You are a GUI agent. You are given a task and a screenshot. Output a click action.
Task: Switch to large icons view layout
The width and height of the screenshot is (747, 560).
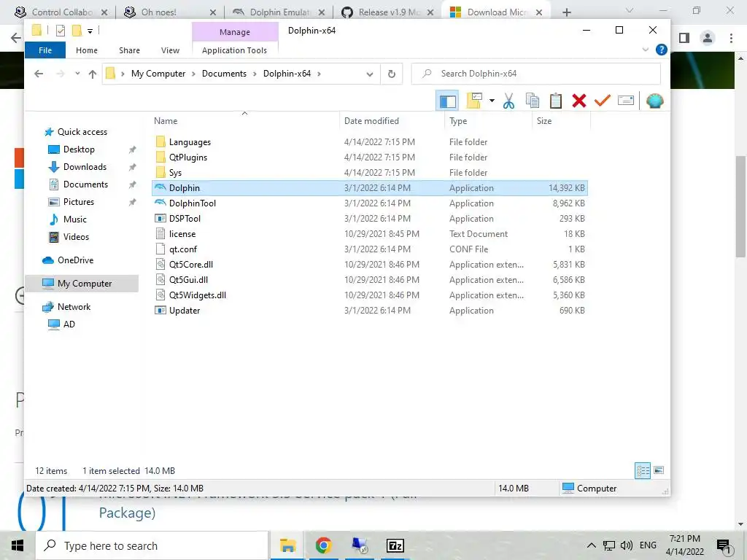[x=659, y=470]
